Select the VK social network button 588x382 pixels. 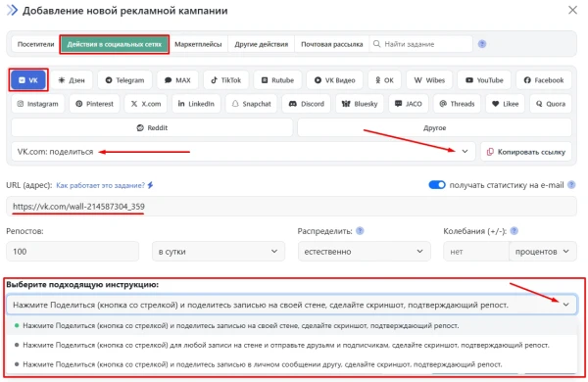pyautogui.click(x=28, y=80)
